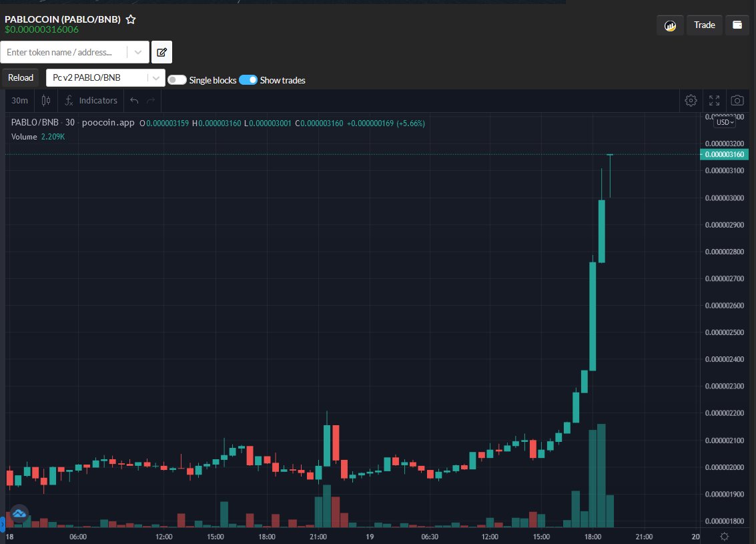This screenshot has width=756, height=544.
Task: Open chart settings gear
Action: (691, 100)
